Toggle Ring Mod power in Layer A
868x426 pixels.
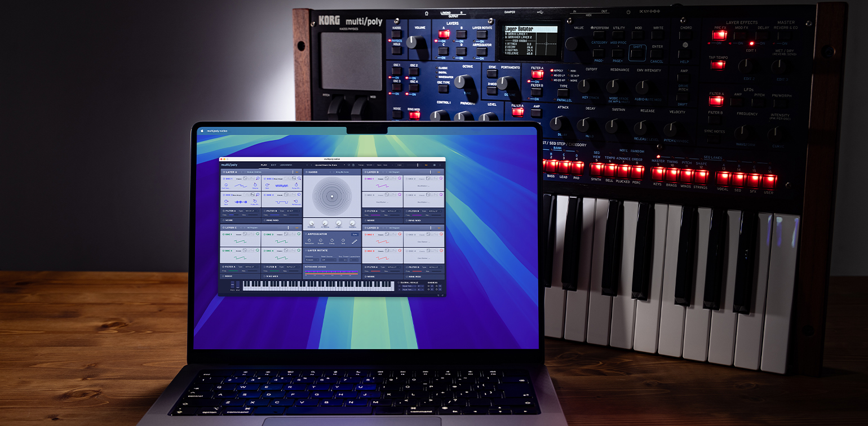tap(264, 220)
